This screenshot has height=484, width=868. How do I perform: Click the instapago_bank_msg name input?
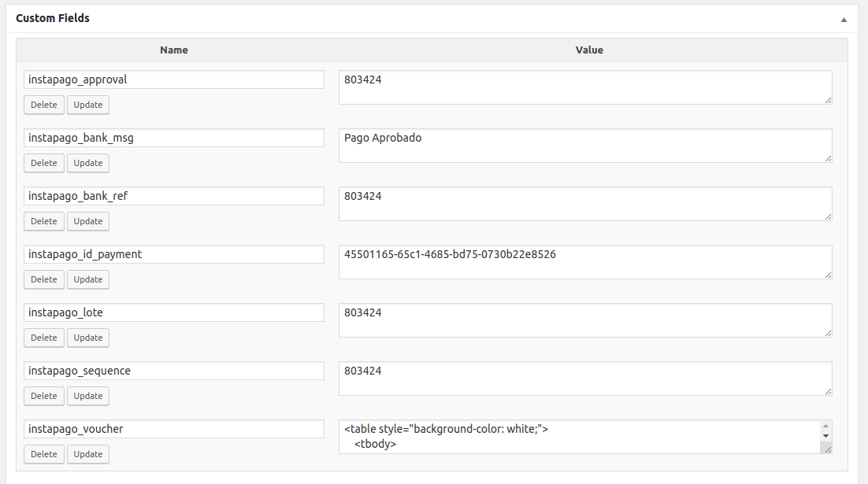tap(174, 138)
